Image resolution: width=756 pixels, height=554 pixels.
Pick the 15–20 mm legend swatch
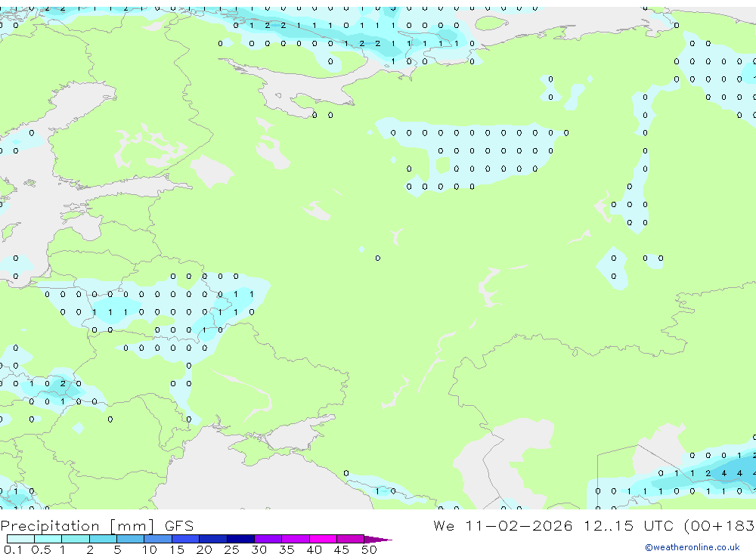click(186, 539)
